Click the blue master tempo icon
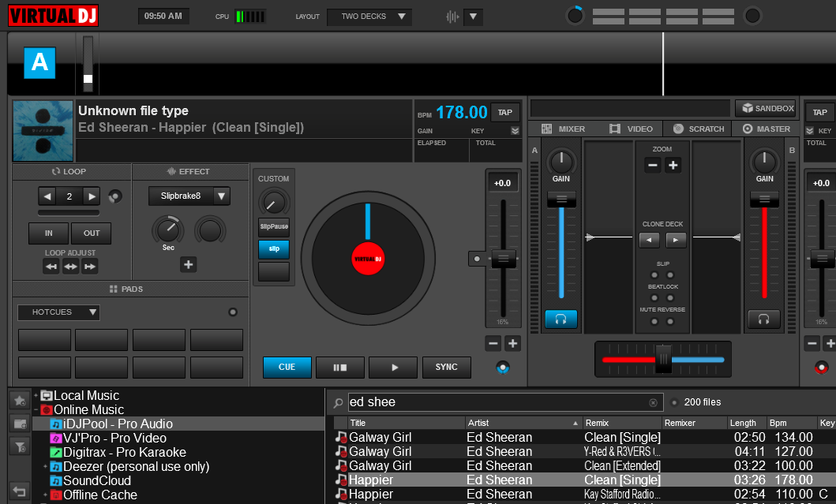The image size is (836, 504). [503, 368]
